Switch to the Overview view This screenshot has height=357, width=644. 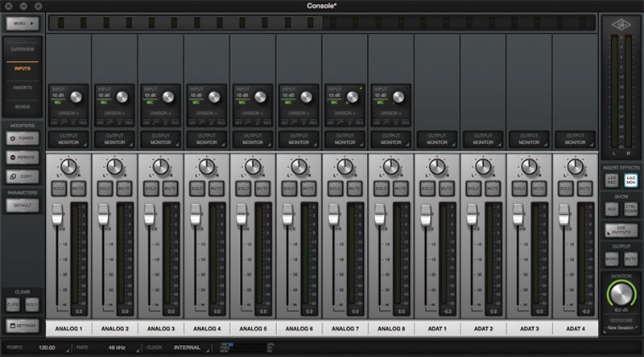pyautogui.click(x=23, y=49)
